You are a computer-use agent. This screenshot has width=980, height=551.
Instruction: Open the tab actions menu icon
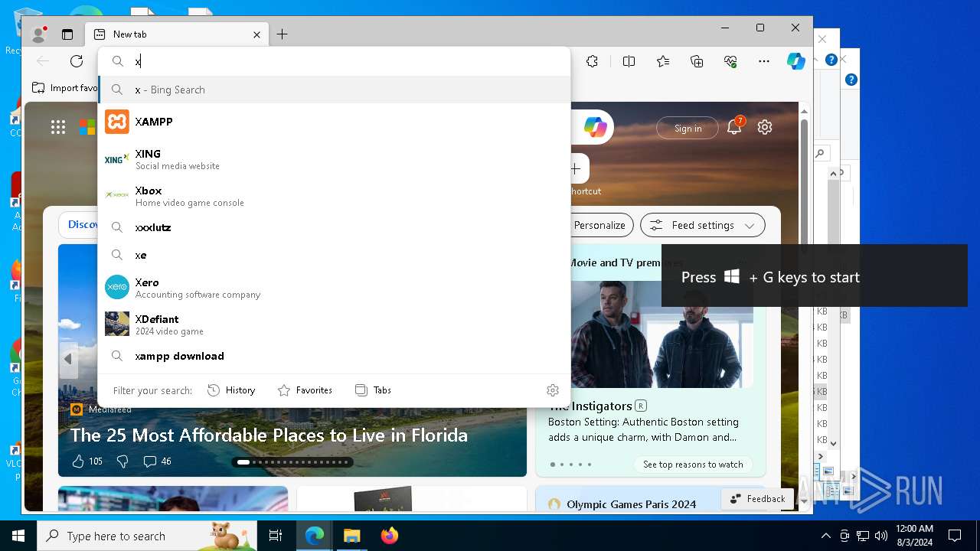67,34
